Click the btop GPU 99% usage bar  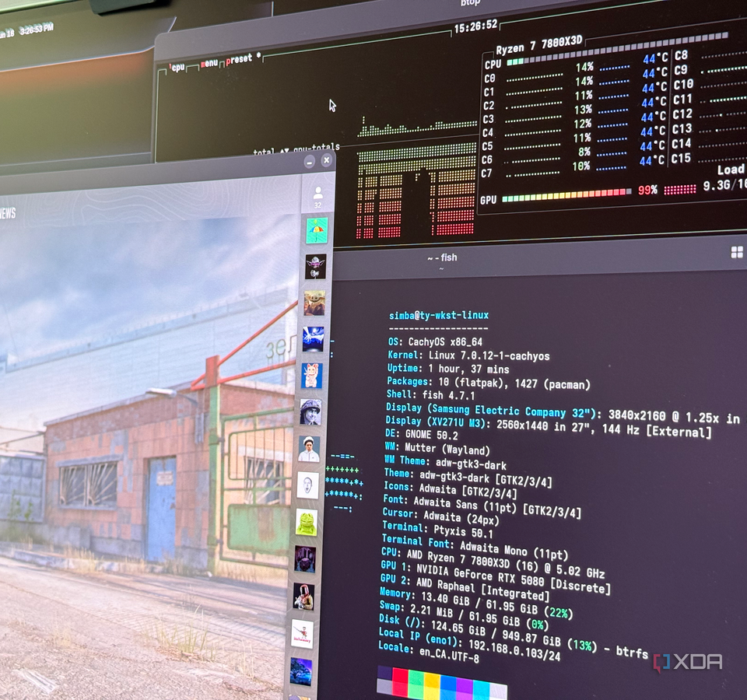(566, 195)
